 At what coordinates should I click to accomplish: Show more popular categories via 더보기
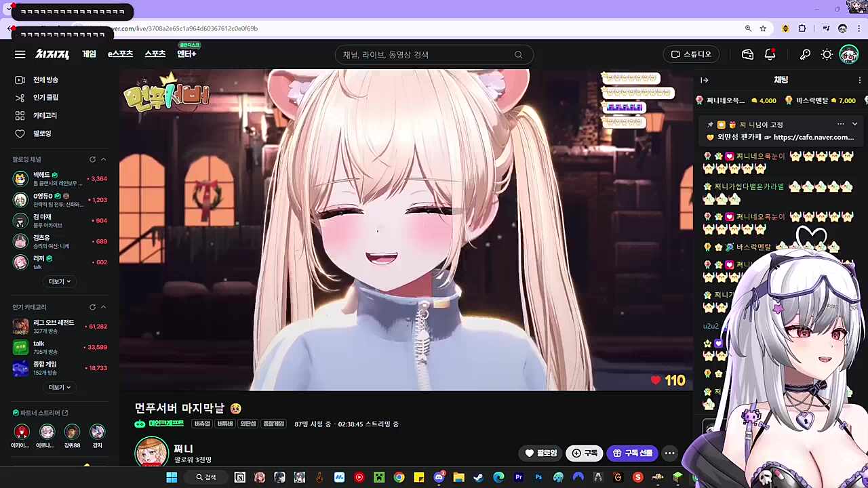coord(59,387)
